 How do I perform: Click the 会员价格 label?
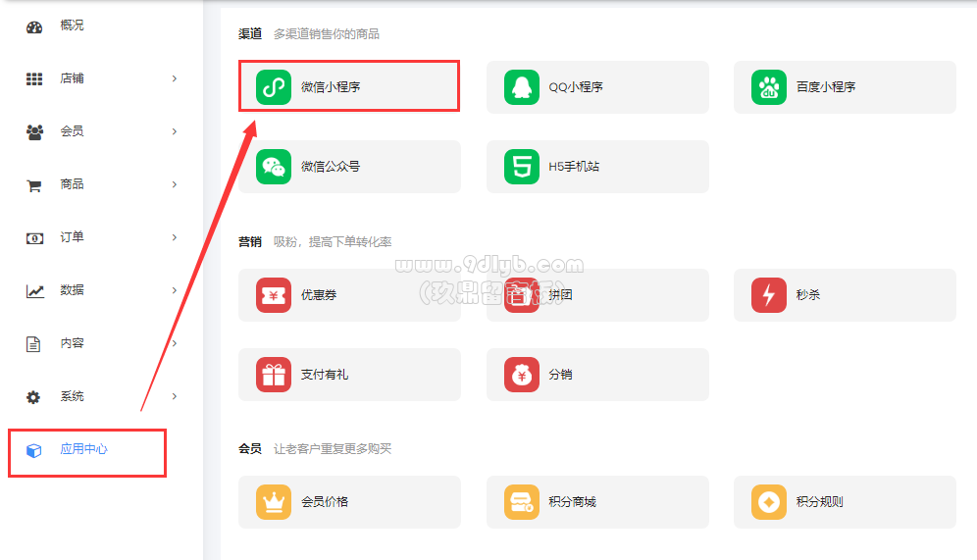coord(324,502)
